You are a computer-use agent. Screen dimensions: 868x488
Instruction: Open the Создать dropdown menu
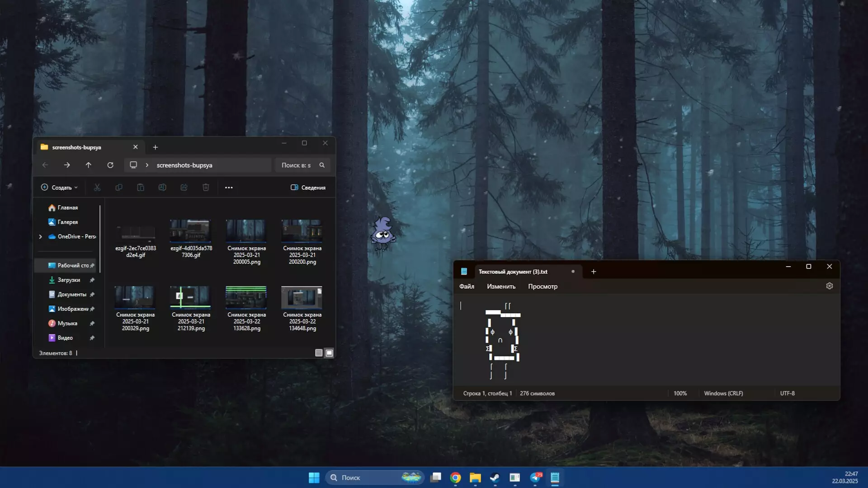59,188
